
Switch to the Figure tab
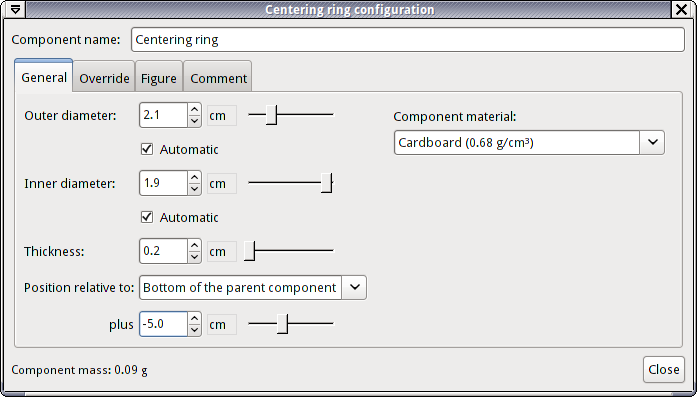(x=159, y=78)
